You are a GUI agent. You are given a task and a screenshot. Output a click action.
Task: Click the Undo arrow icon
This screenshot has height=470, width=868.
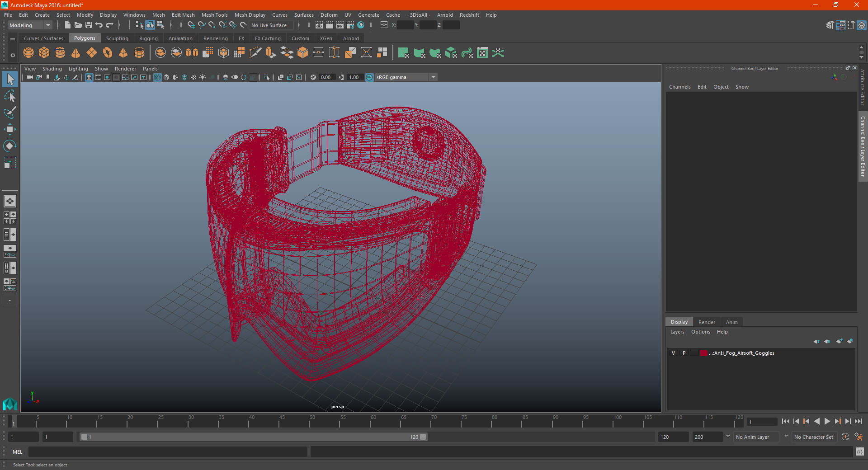coord(99,25)
